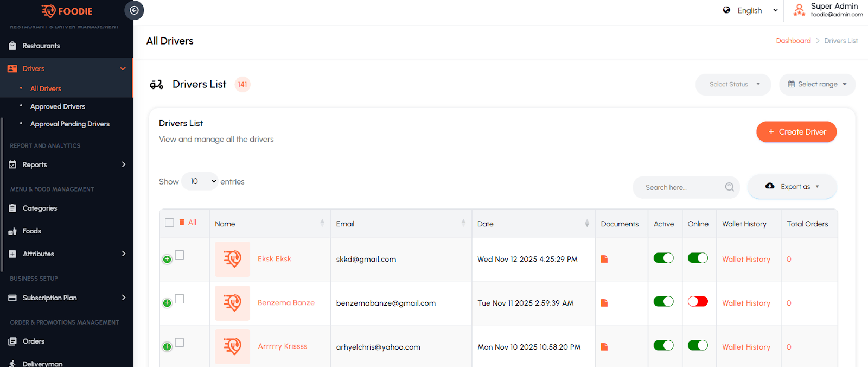Disable Active switch for Eksk Eksk

(x=663, y=258)
